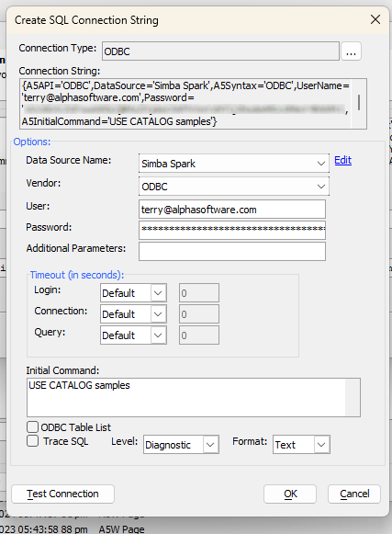The image size is (392, 534).
Task: Click the User field with terry@alphasoftware.com
Action: tap(232, 210)
